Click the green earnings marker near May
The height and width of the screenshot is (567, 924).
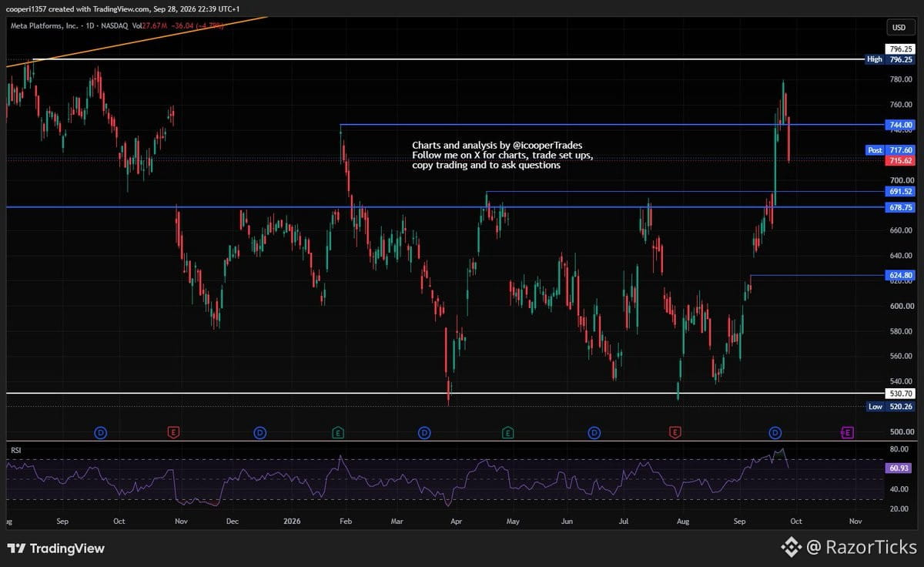point(507,433)
